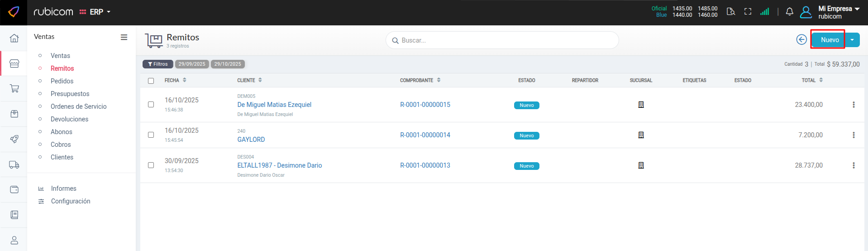Image resolution: width=868 pixels, height=251 pixels.
Task: Collapse the Ventas menu with hamburger icon
Action: pos(124,37)
